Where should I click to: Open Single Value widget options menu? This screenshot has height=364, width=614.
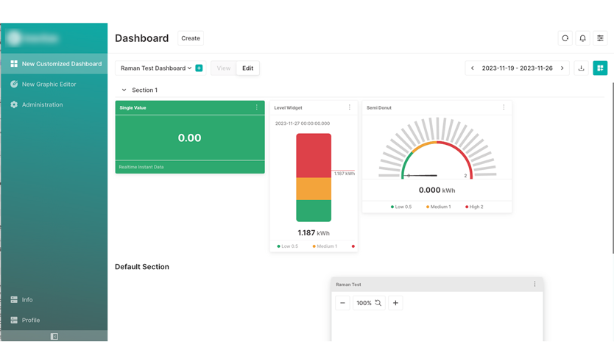pyautogui.click(x=257, y=107)
